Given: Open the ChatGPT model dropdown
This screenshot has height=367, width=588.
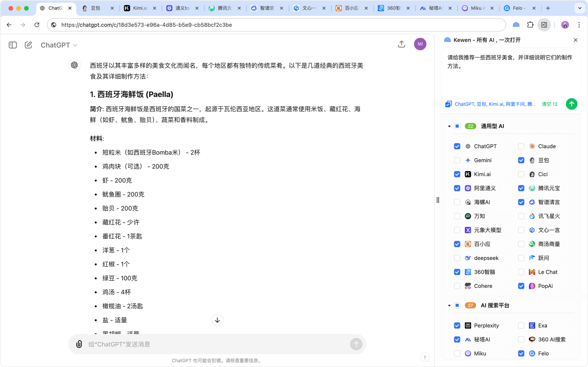Looking at the screenshot, I should 59,45.
